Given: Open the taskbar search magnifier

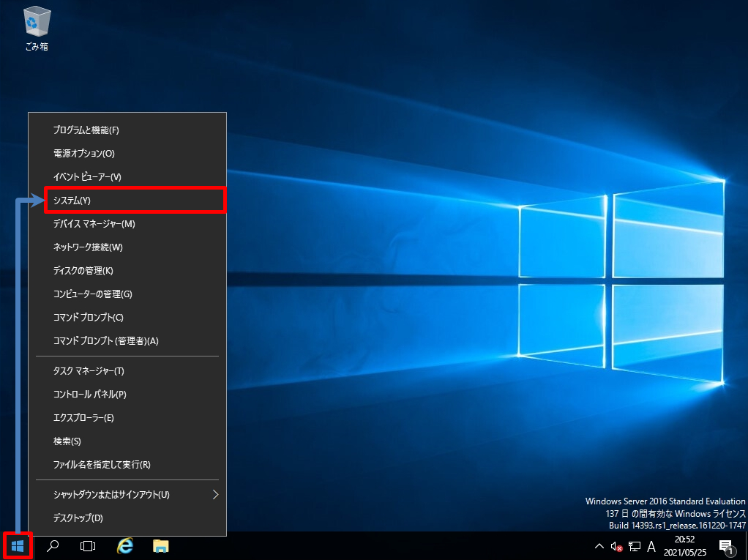Looking at the screenshot, I should 53,546.
